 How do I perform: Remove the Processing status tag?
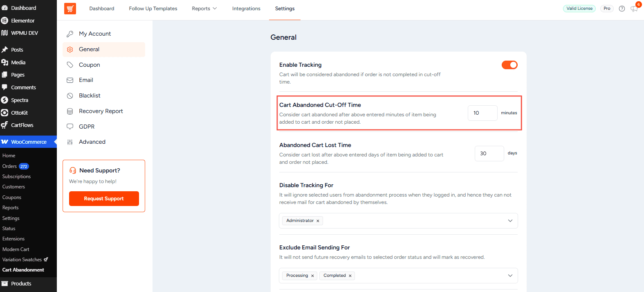pos(312,276)
